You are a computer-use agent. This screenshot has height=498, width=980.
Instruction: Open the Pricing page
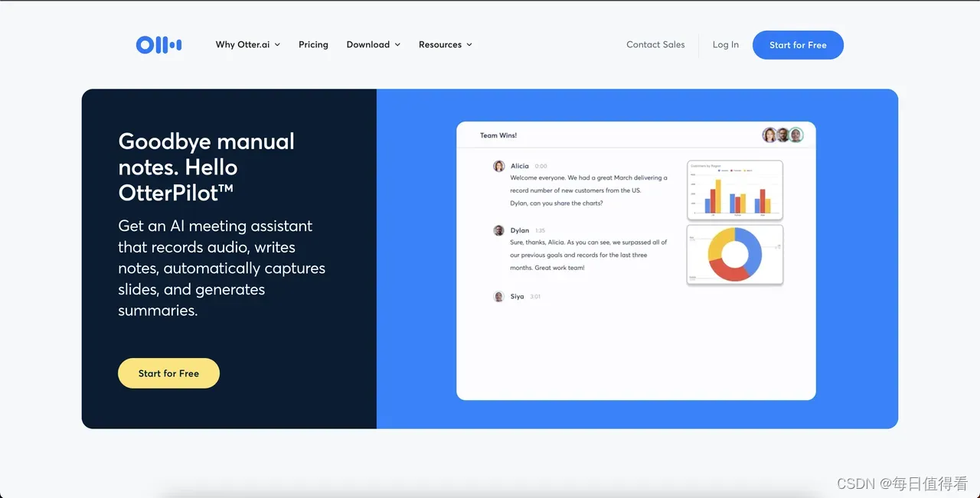313,44
